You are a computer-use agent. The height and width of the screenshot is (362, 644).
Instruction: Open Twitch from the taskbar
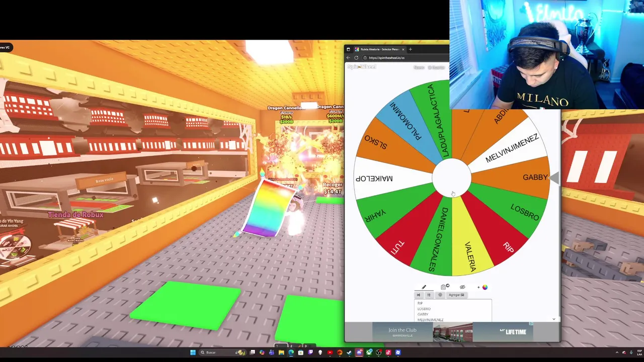(x=310, y=352)
